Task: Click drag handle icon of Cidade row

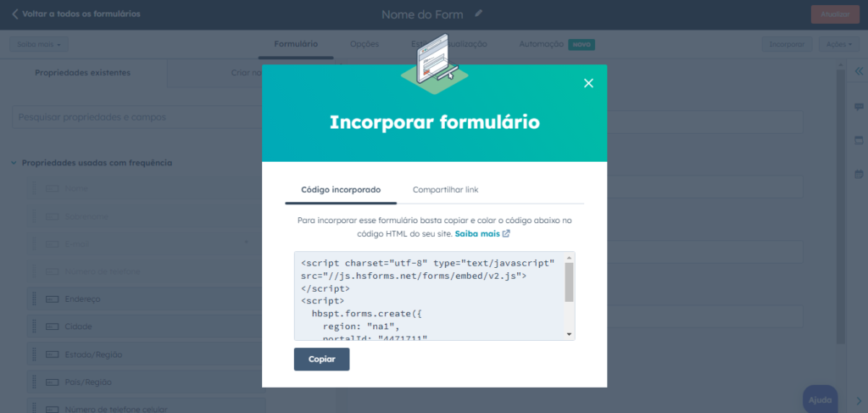Action: (34, 326)
